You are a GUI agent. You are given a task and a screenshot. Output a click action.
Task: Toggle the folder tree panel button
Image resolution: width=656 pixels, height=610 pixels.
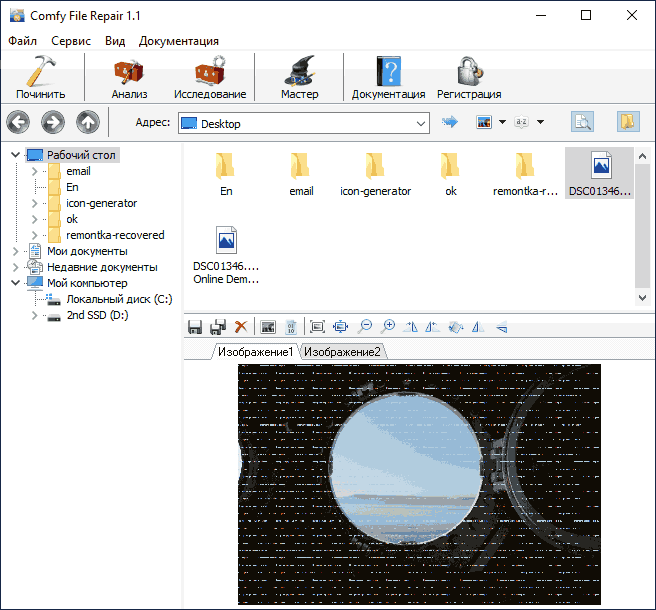[628, 122]
